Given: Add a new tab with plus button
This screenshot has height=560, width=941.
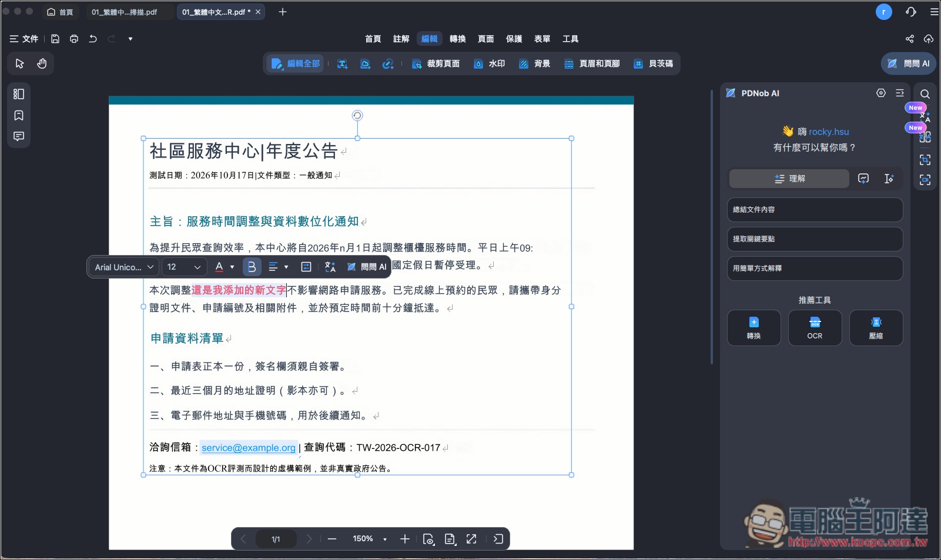Looking at the screenshot, I should click(283, 12).
